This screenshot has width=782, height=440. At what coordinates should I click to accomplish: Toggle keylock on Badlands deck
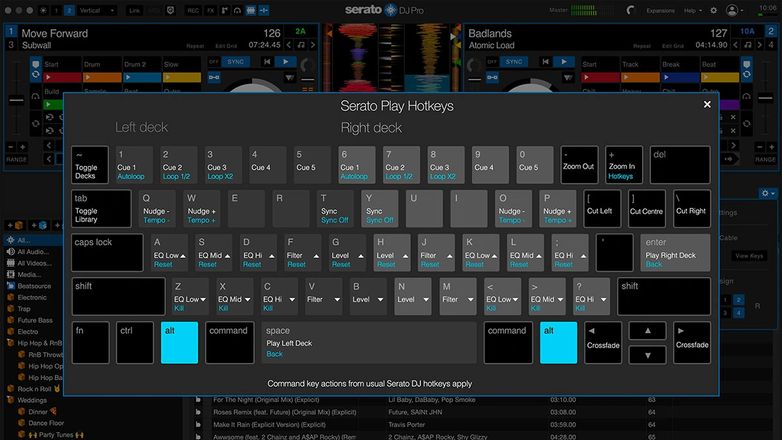click(x=492, y=77)
